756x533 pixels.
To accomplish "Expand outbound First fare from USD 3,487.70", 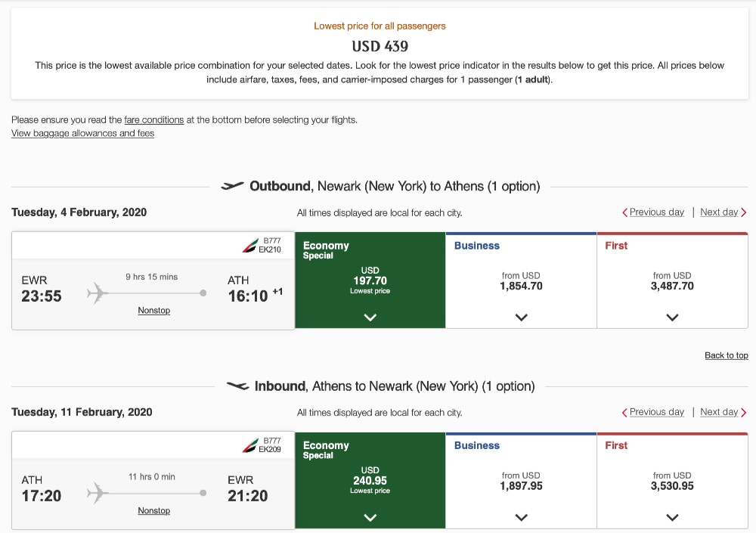I will coord(672,318).
